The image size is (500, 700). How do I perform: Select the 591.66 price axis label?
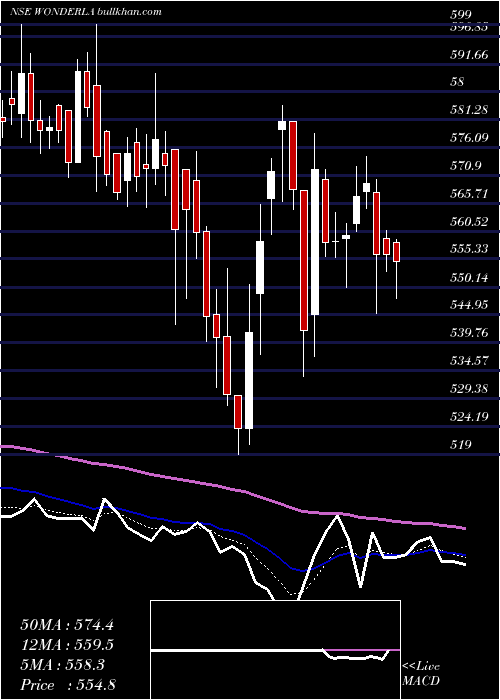[469, 55]
